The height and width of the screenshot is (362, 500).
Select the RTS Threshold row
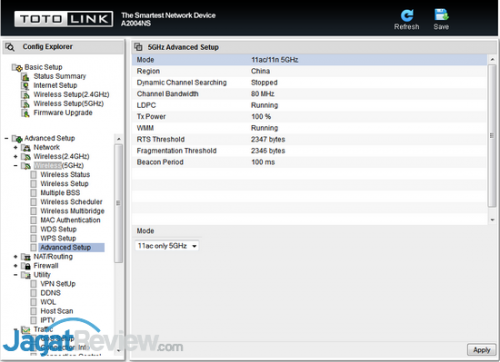coord(310,139)
